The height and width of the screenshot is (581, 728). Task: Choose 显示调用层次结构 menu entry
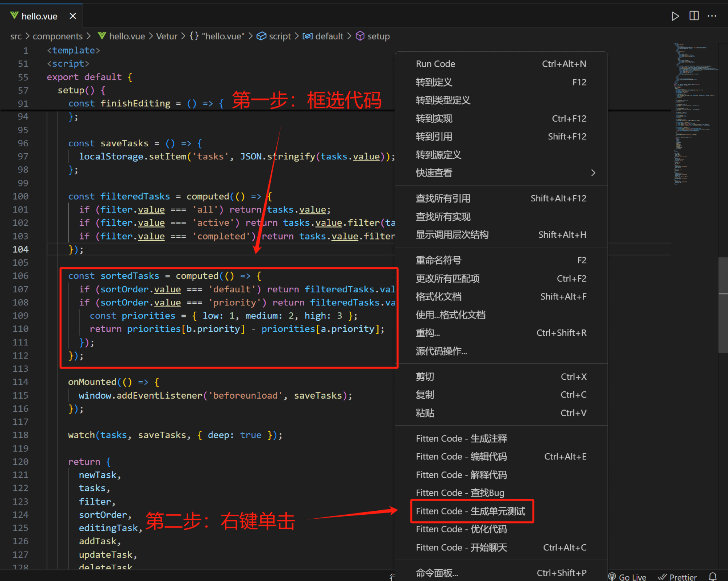(501, 235)
